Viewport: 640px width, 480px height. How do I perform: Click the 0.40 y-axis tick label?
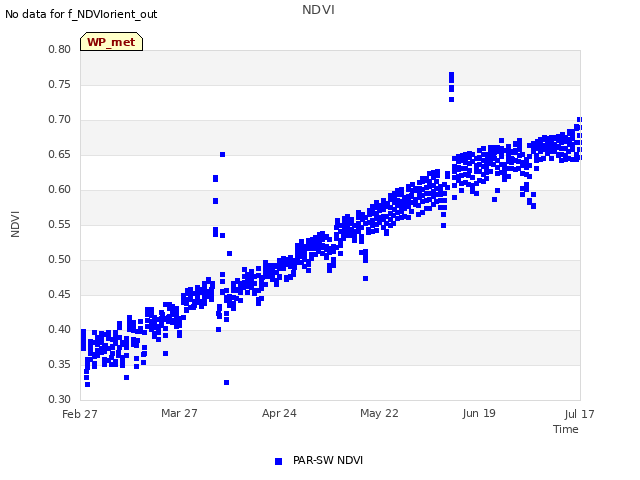pyautogui.click(x=60, y=329)
